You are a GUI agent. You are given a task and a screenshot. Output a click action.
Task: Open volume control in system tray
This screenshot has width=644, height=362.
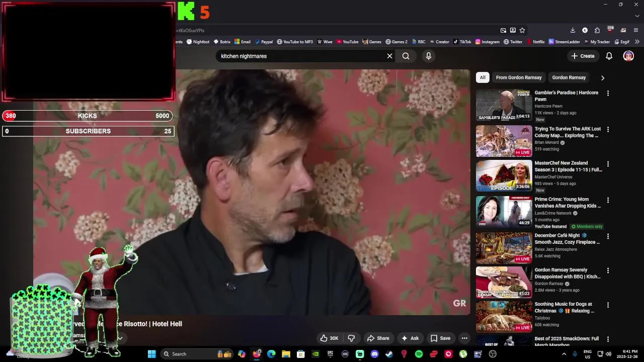(x=608, y=354)
